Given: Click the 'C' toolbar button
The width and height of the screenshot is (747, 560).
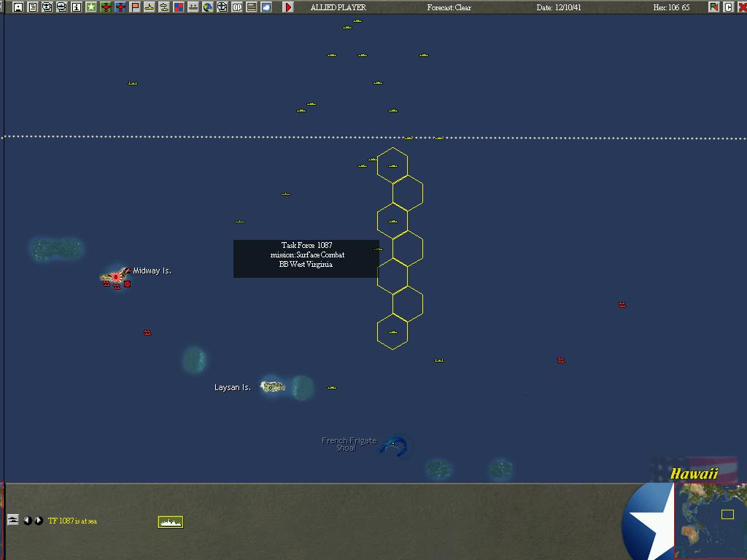Looking at the screenshot, I should (728, 7).
